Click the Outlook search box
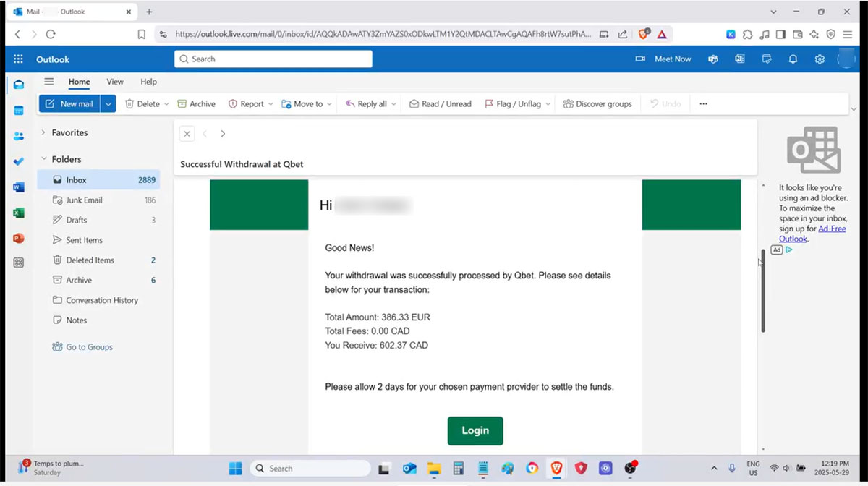Image resolution: width=868 pixels, height=486 pixels. pyautogui.click(x=273, y=59)
